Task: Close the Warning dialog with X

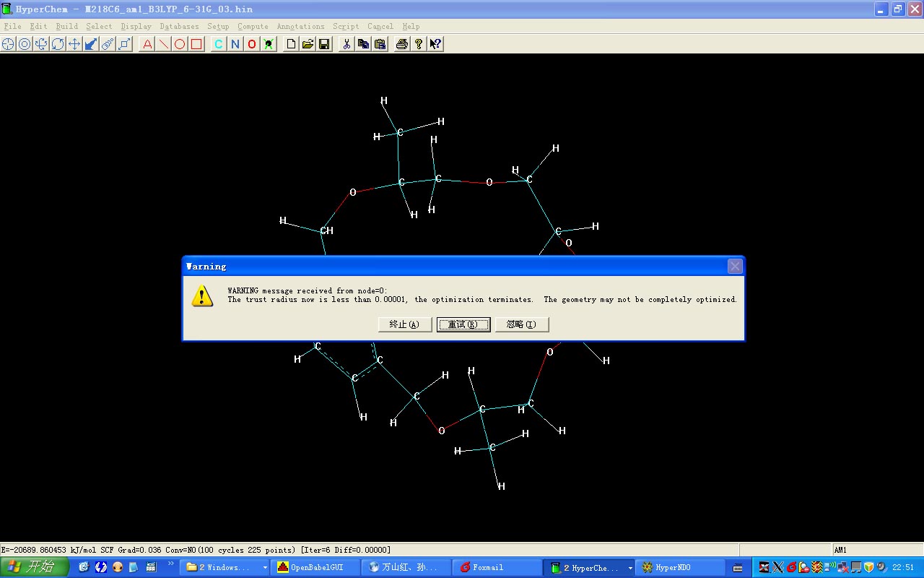Action: [735, 267]
